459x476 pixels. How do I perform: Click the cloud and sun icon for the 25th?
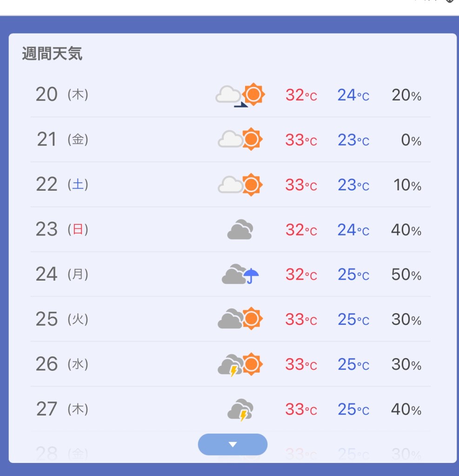(x=240, y=319)
